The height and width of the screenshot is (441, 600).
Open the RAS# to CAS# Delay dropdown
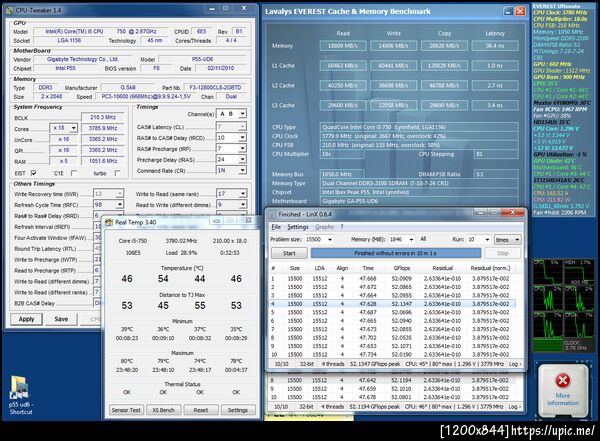pos(242,138)
